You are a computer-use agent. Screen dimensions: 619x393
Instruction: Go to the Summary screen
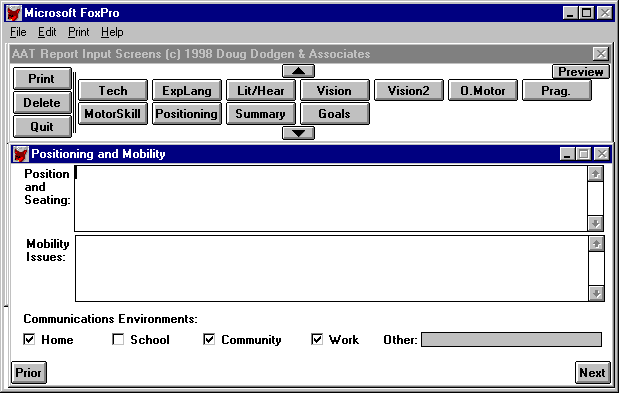pos(261,114)
